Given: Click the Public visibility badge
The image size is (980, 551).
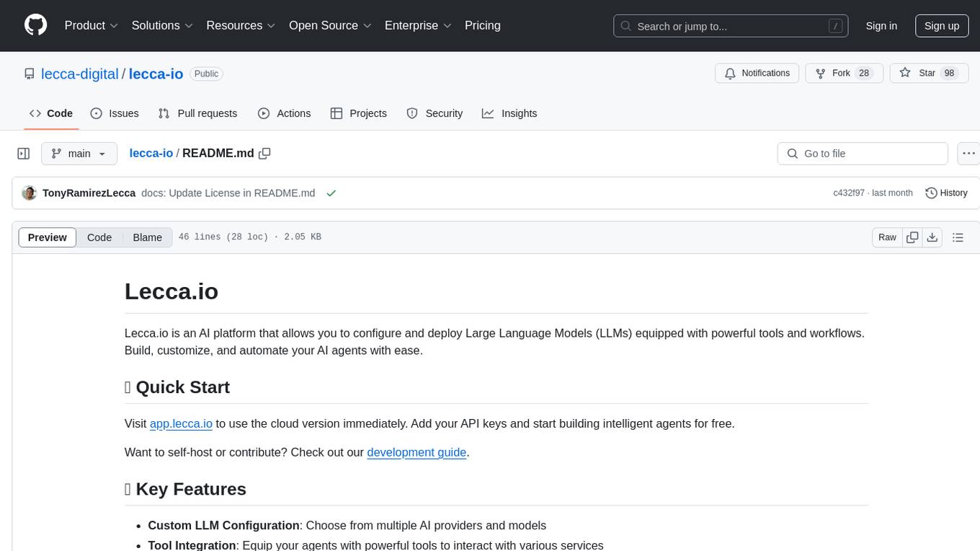Looking at the screenshot, I should [x=206, y=74].
